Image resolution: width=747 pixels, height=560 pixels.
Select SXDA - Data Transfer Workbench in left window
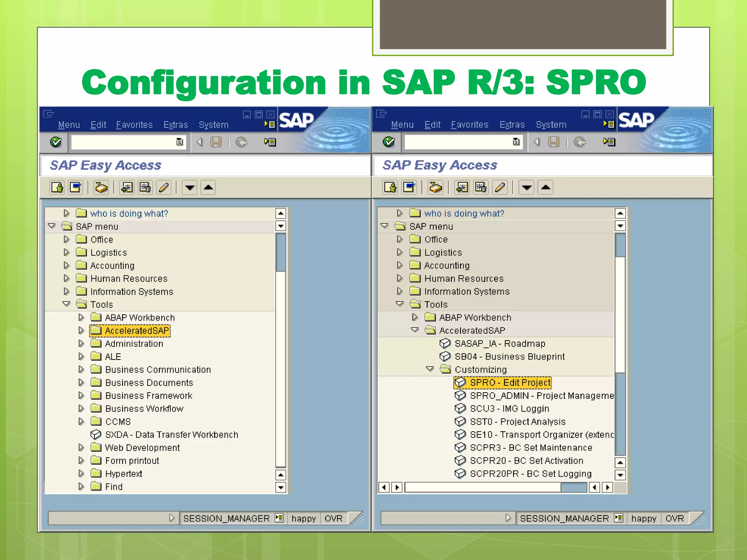point(164,435)
